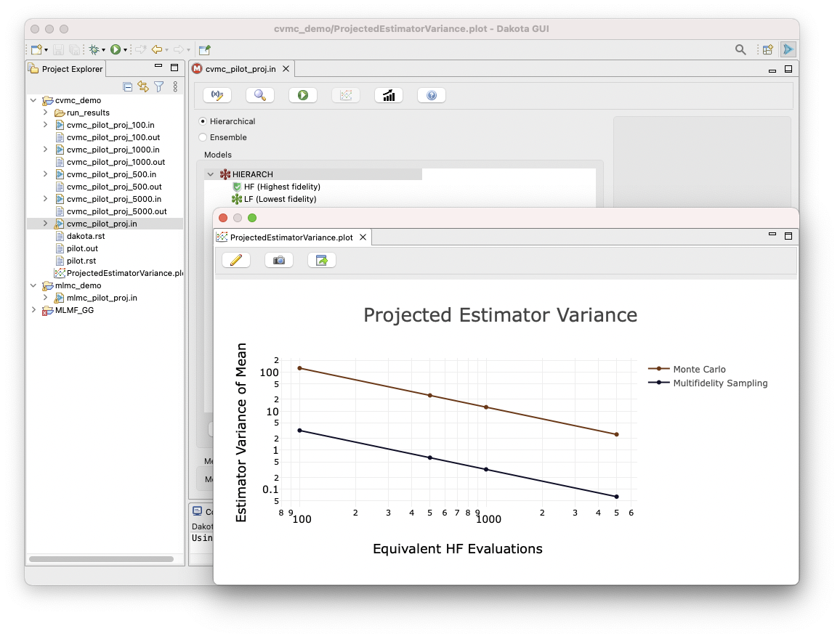Expand the mlmc_demo folder

point(33,285)
